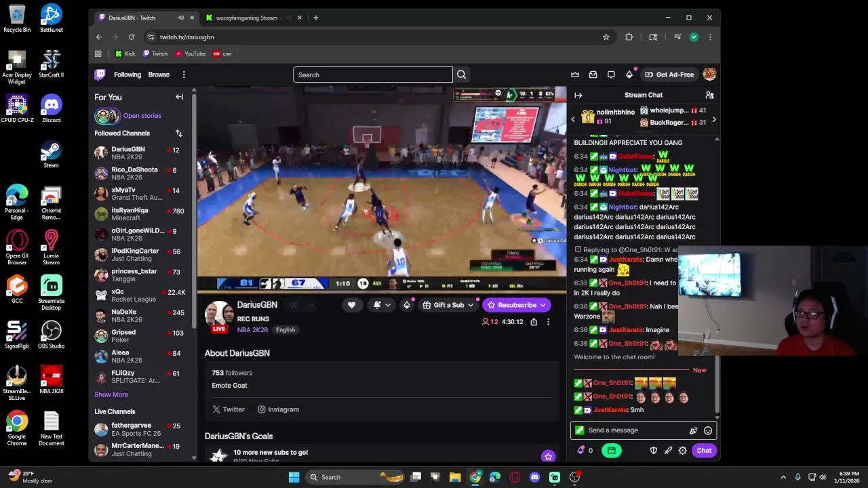Image resolution: width=868 pixels, height=488 pixels.
Task: Collapse the For You sidebar
Action: (179, 97)
